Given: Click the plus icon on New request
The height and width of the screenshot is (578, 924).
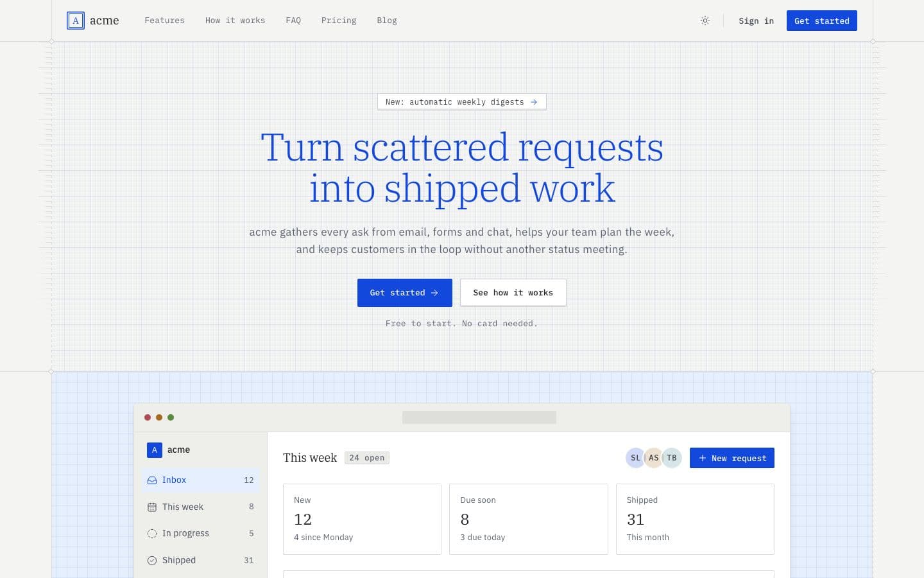Looking at the screenshot, I should 703,458.
